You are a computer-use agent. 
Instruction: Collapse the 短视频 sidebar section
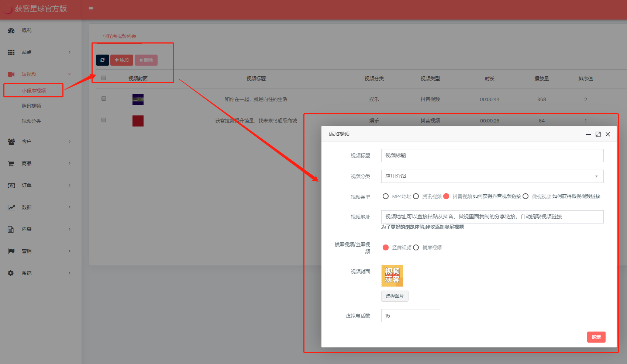69,74
